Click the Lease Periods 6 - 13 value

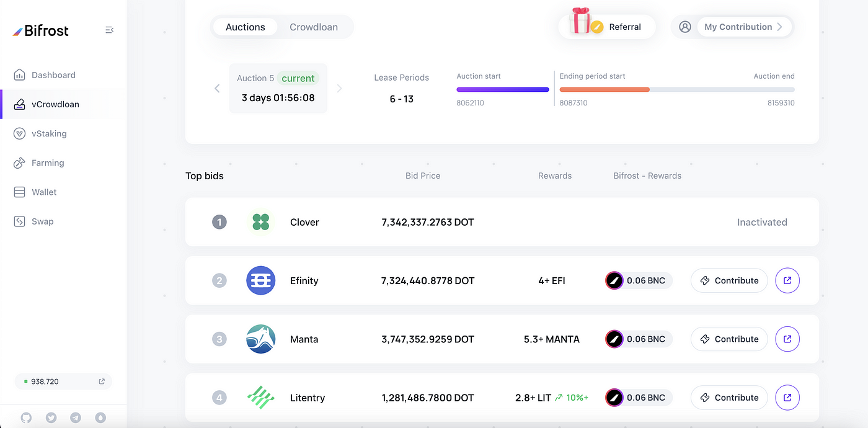tap(402, 99)
